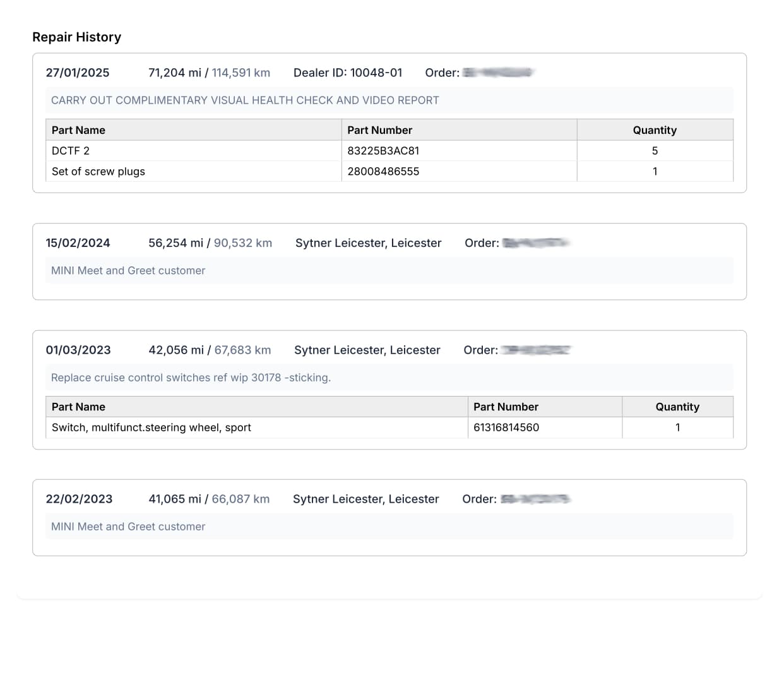The image size is (784, 687).
Task: Click the multifunction steering wheel switch part
Action: point(151,427)
